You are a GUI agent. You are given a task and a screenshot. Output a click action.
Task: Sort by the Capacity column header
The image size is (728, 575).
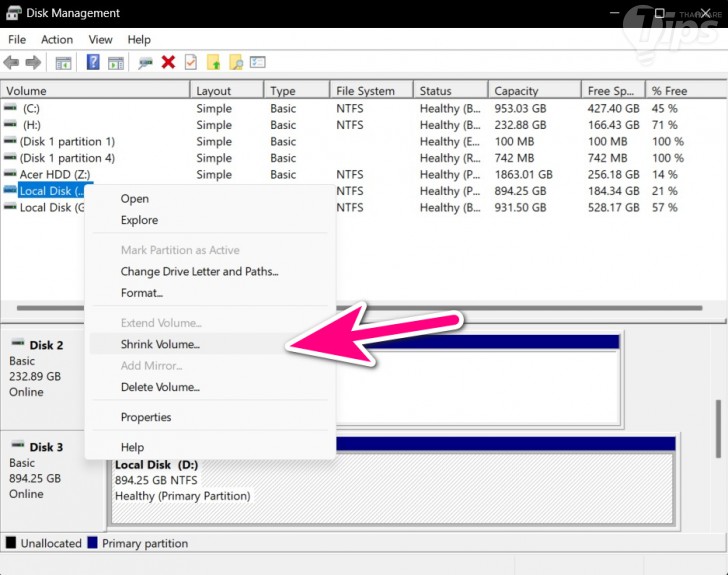click(535, 91)
